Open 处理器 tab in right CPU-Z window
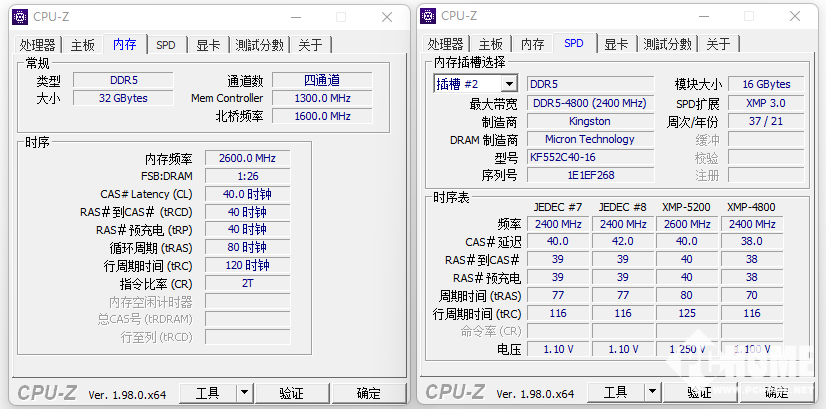The width and height of the screenshot is (826, 409). tap(446, 45)
